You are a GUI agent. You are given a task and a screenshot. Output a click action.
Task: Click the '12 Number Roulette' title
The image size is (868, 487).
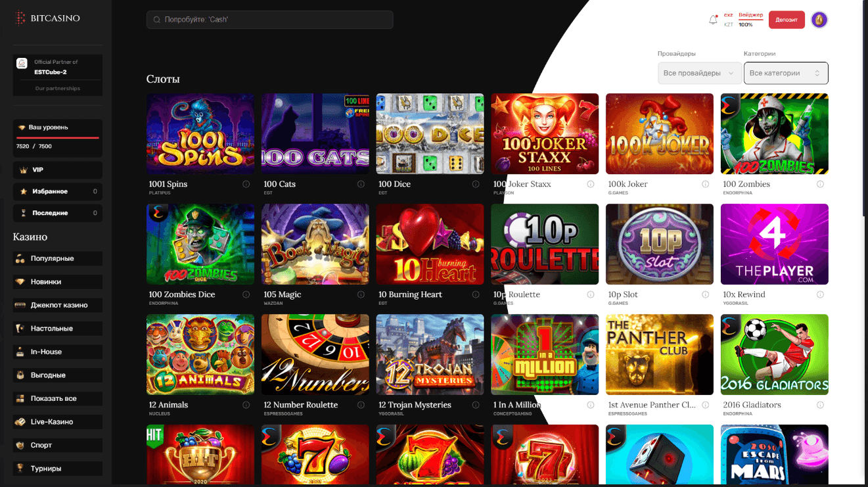tap(301, 405)
